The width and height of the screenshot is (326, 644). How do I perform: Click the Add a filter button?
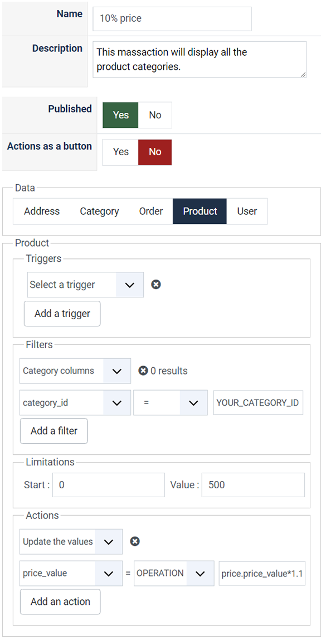[x=53, y=431]
